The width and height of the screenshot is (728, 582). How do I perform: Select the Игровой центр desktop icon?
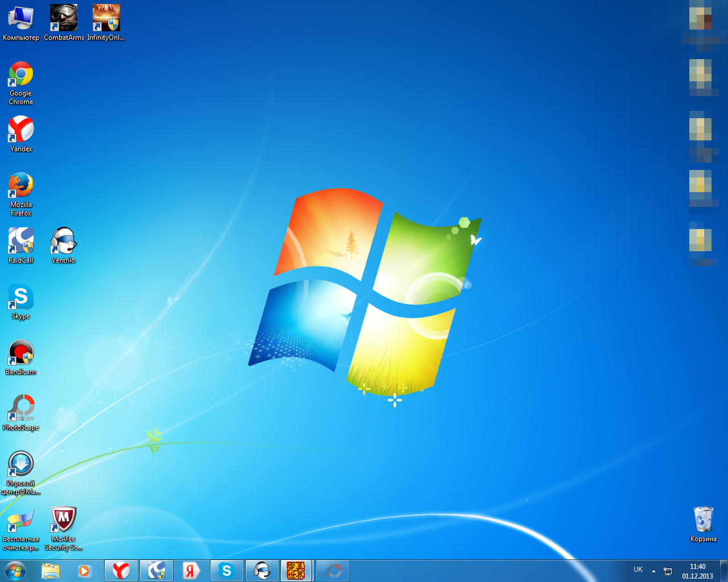21,464
